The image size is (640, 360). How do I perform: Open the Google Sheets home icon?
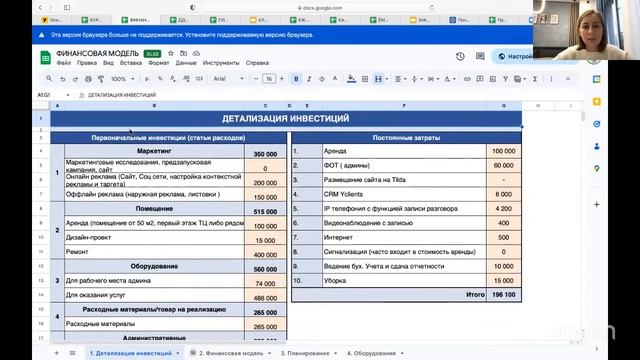coord(46,58)
